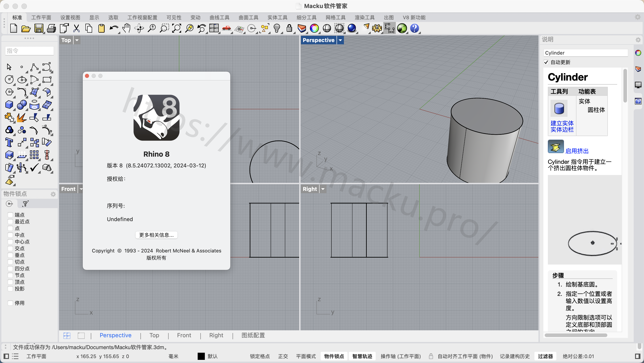This screenshot has width=644, height=363.
Task: Click the Print icon
Action: (x=51, y=28)
